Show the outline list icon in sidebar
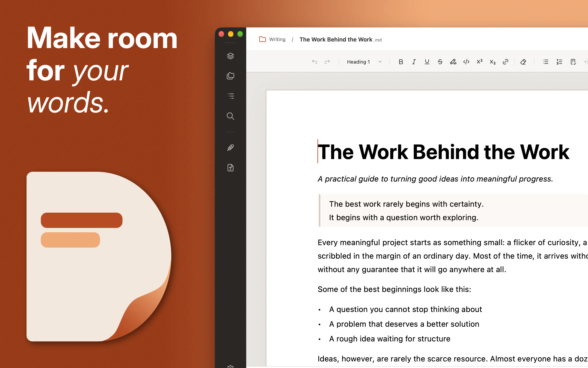588x368 pixels. click(x=230, y=96)
